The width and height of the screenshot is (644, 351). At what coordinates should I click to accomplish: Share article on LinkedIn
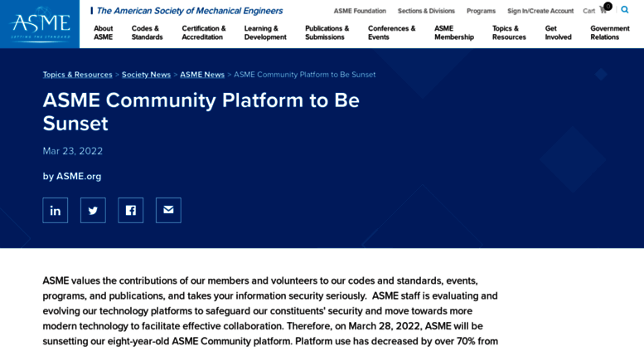click(55, 211)
